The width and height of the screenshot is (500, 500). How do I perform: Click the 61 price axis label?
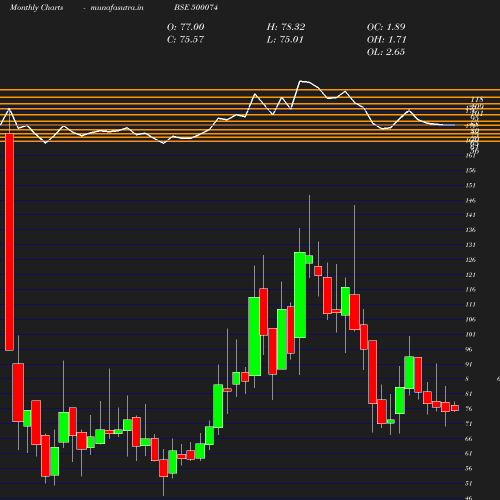[469, 453]
